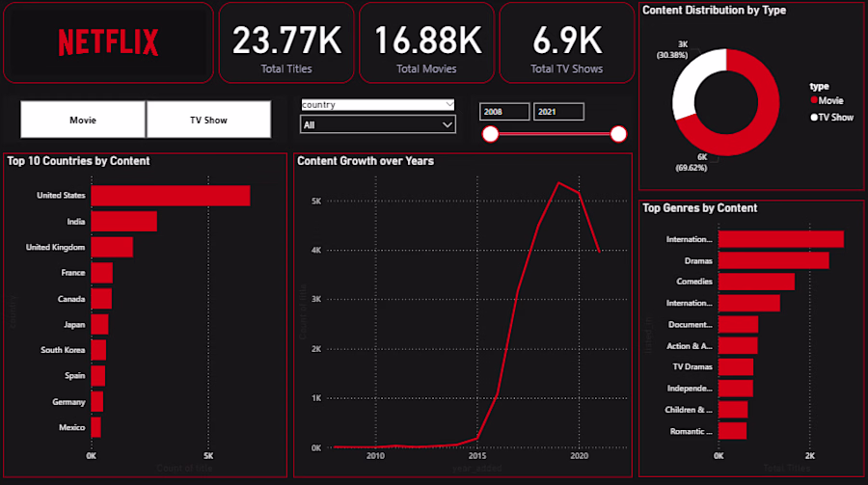The image size is (868, 485).
Task: Select the Japan bar
Action: click(99, 324)
